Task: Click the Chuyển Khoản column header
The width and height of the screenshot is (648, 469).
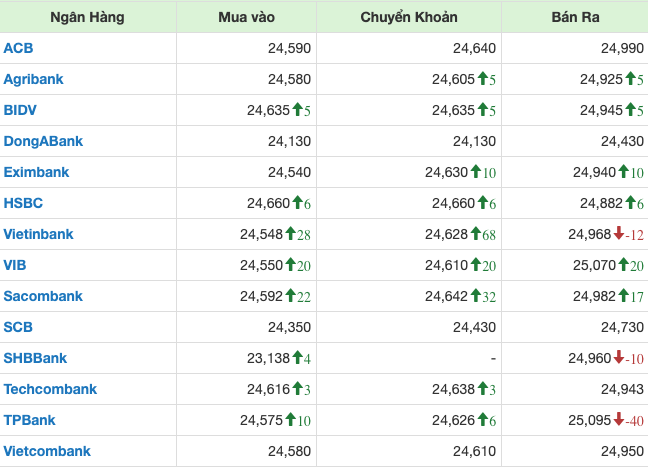Action: 408,17
